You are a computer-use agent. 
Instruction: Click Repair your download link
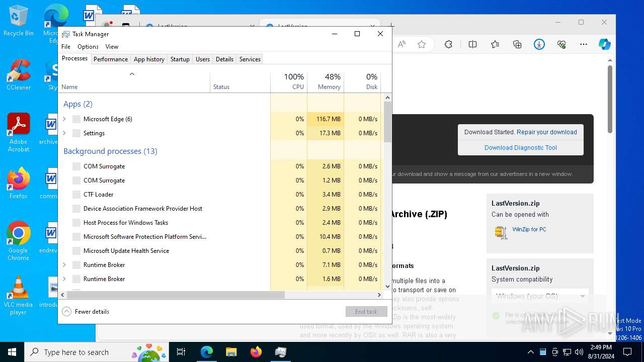pyautogui.click(x=547, y=132)
